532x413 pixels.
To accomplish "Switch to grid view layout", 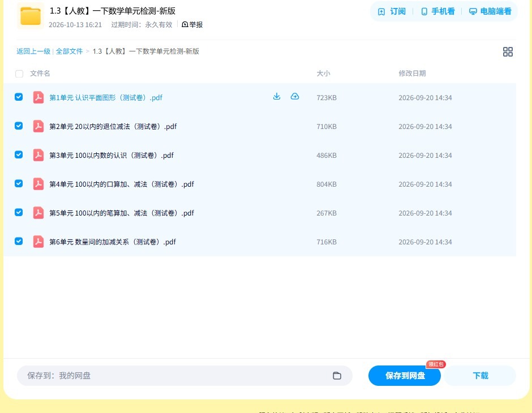I will coord(508,51).
